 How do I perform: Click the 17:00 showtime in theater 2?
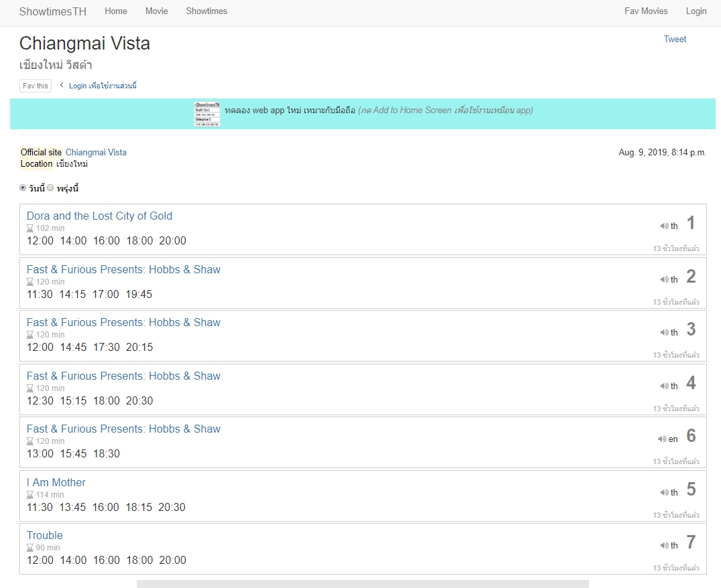tap(106, 294)
